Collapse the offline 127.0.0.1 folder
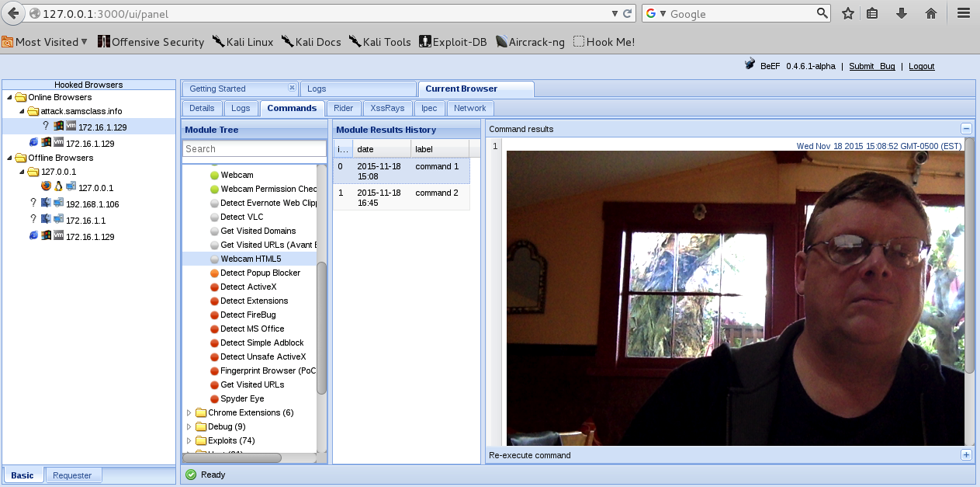The width and height of the screenshot is (980, 487). click(21, 172)
